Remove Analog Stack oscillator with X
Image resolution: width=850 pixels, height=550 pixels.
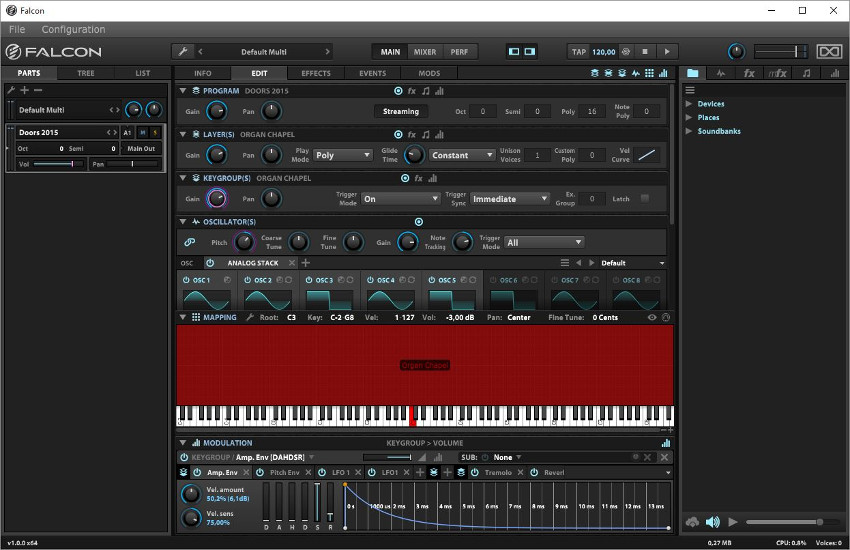click(292, 263)
